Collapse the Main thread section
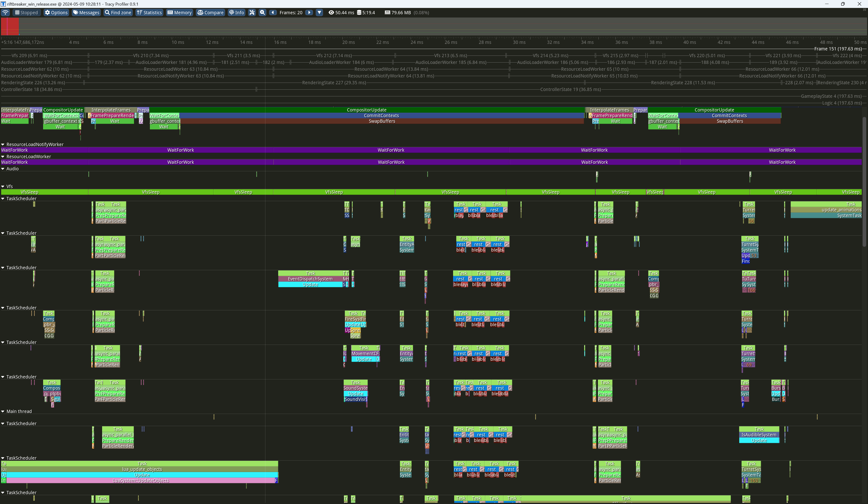This screenshot has height=504, width=868. pos(3,411)
